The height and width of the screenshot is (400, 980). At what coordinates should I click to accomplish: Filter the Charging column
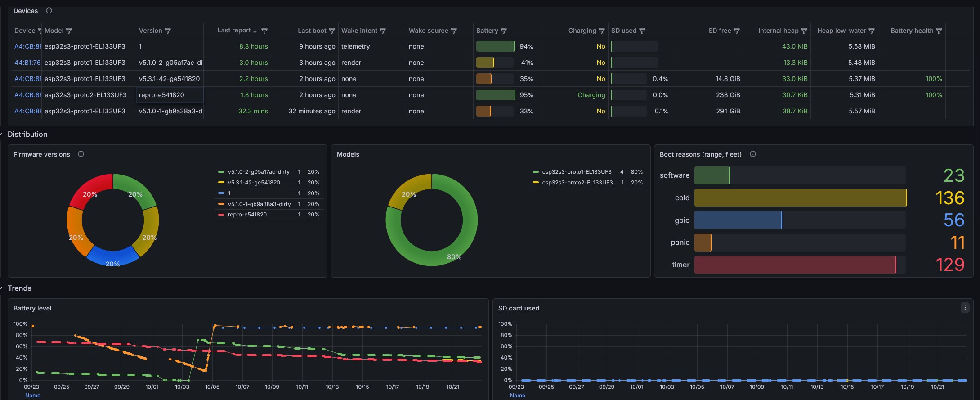(602, 31)
